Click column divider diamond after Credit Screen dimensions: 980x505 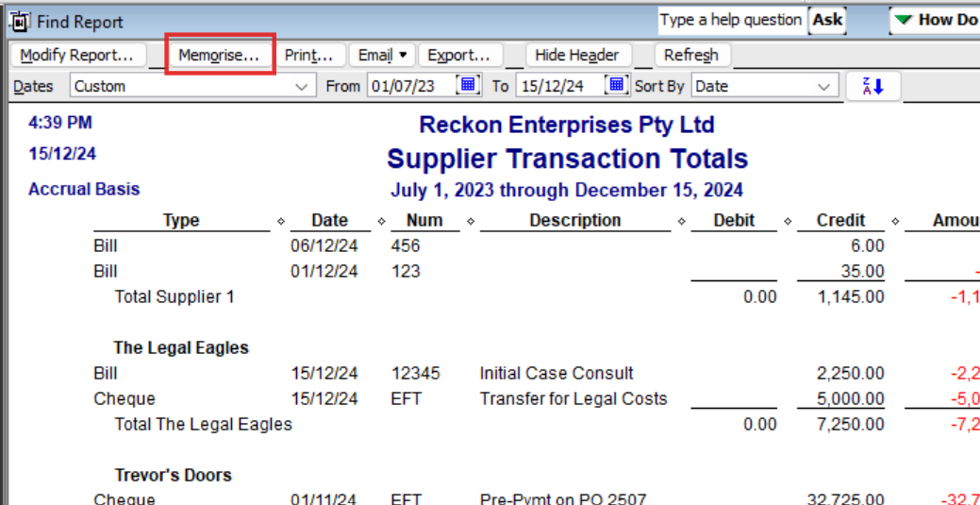coord(895,221)
